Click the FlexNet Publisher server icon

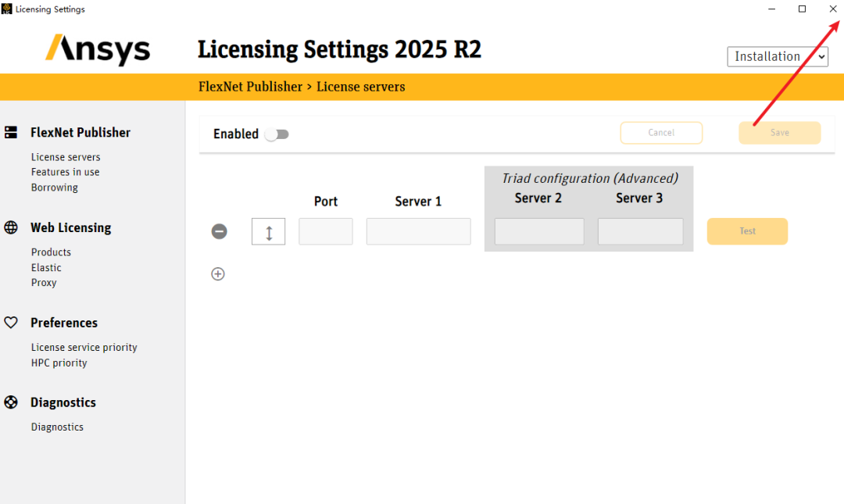coord(11,133)
